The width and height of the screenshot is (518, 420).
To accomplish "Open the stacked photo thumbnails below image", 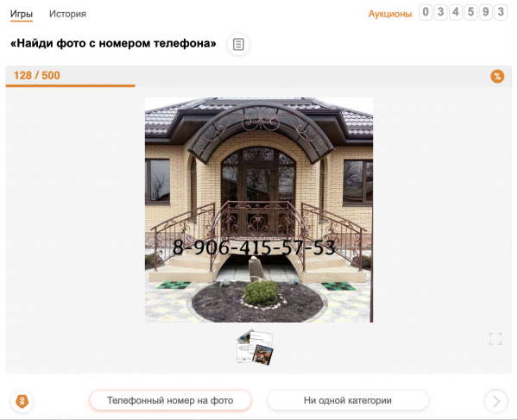I will pyautogui.click(x=255, y=345).
